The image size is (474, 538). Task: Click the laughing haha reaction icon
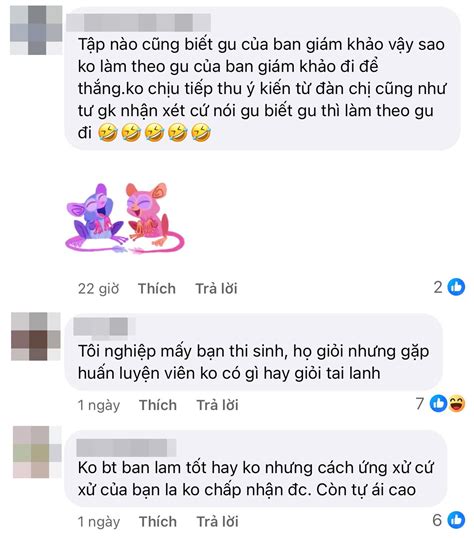pos(457,403)
